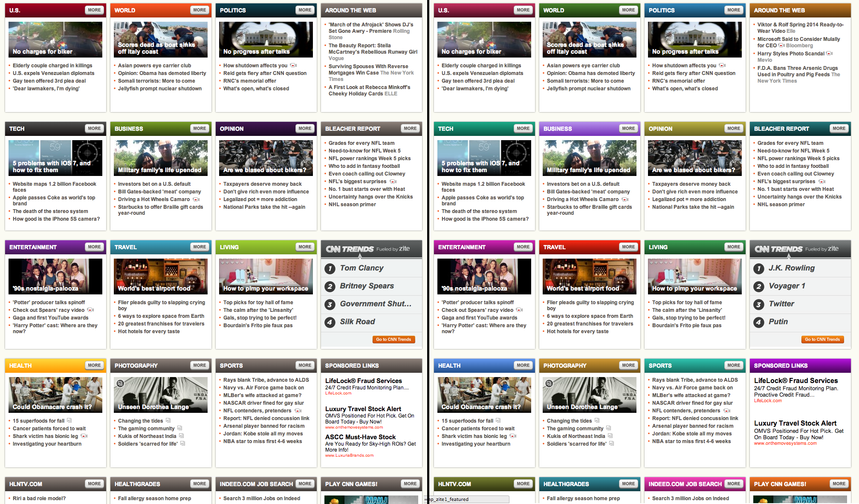Open 'Luxury Travel Stock Alert' link, right page
Screen dimensions: 859x504
pos(795,423)
